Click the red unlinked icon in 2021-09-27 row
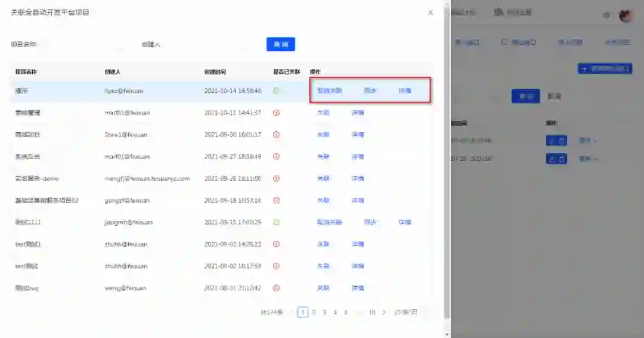Image resolution: width=644 pixels, height=338 pixels. [277, 156]
